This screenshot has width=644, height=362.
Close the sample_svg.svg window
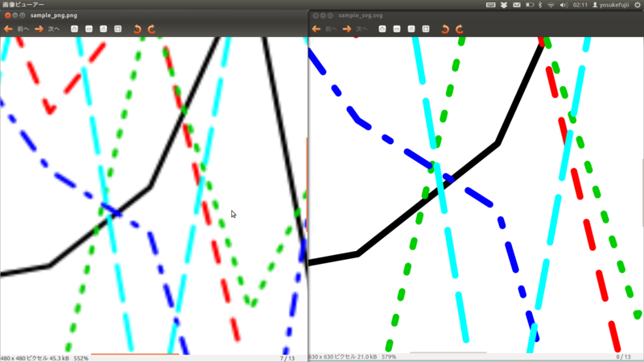coord(316,15)
